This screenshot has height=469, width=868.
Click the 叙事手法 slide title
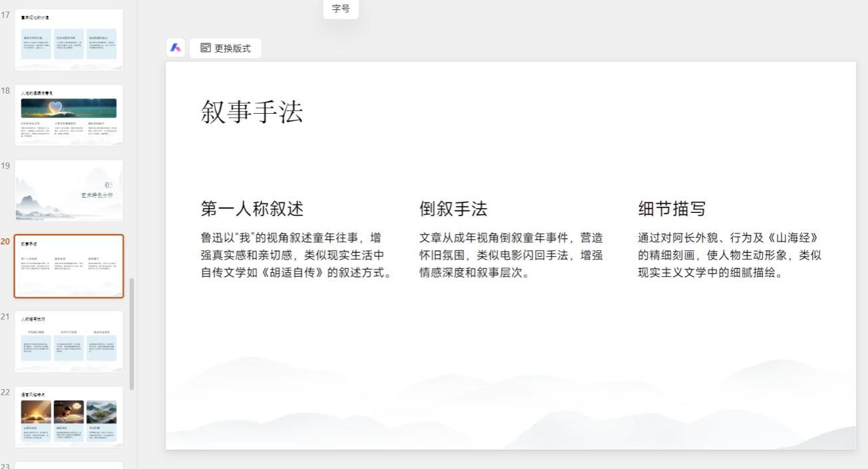point(252,112)
